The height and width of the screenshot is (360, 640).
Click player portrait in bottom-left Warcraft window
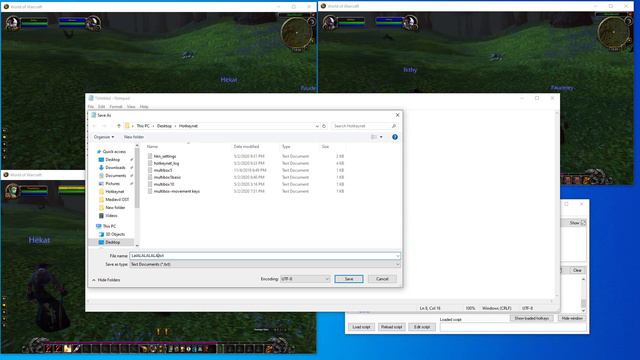click(x=13, y=191)
